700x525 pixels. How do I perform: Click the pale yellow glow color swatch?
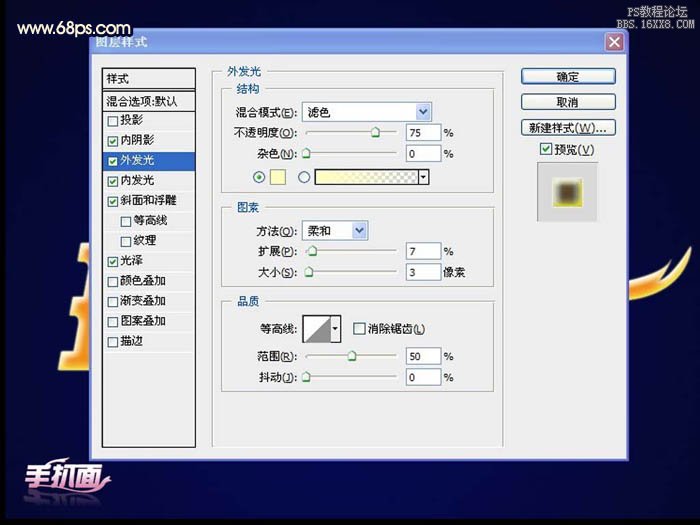tap(278, 177)
